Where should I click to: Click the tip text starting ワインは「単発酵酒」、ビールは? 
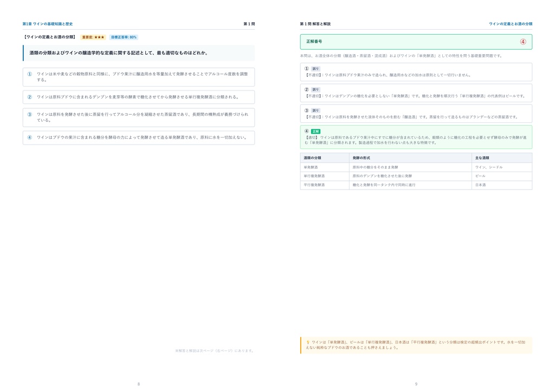pyautogui.click(x=416, y=345)
